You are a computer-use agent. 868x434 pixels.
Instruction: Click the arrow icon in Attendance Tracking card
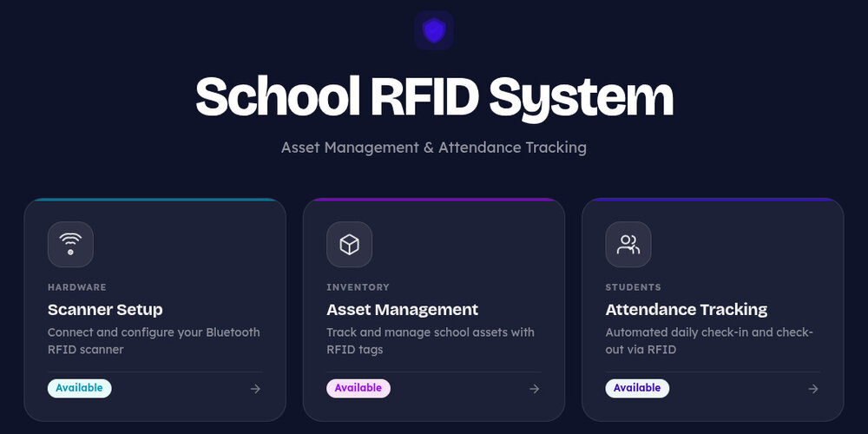813,389
